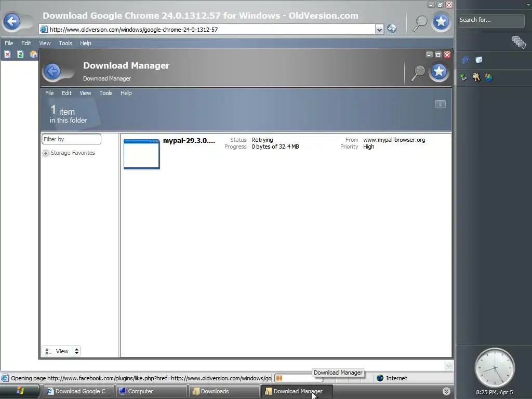532x399 pixels.
Task: Click the light blue square quick launch icon
Action: click(x=478, y=60)
